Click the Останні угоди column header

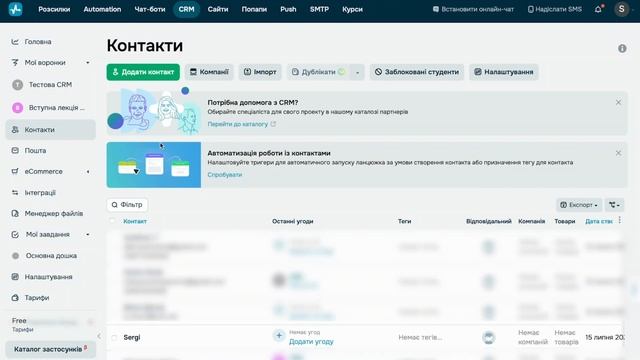pos(293,221)
